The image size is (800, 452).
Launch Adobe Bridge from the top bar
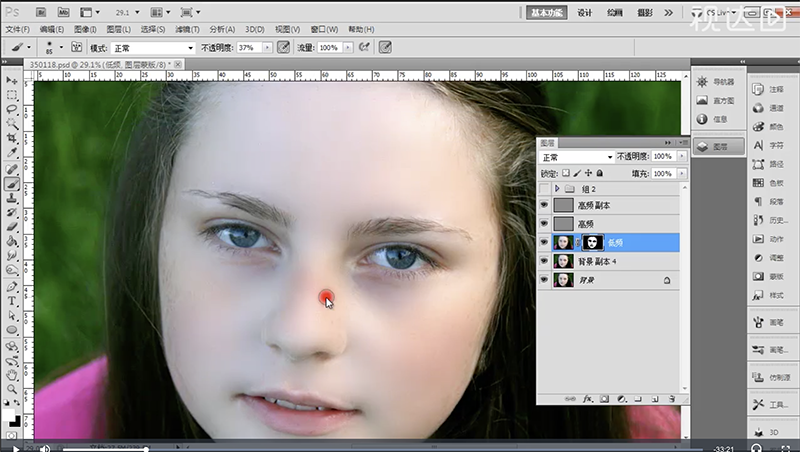tap(41, 12)
